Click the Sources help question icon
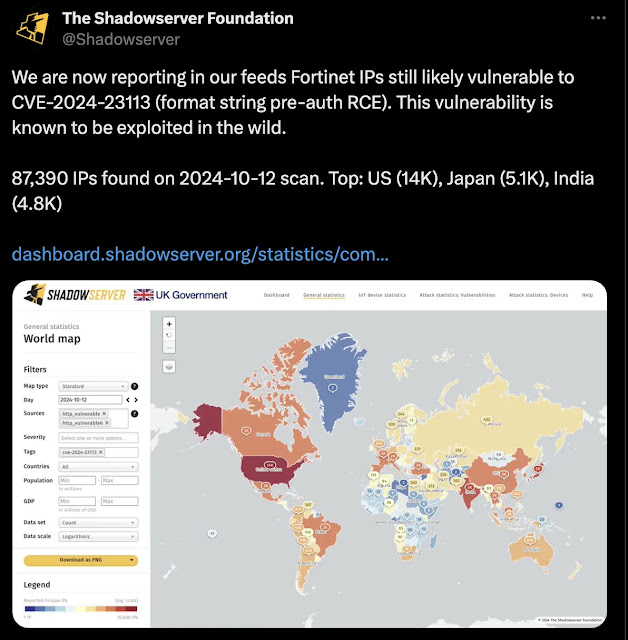The height and width of the screenshot is (640, 628). (134, 413)
